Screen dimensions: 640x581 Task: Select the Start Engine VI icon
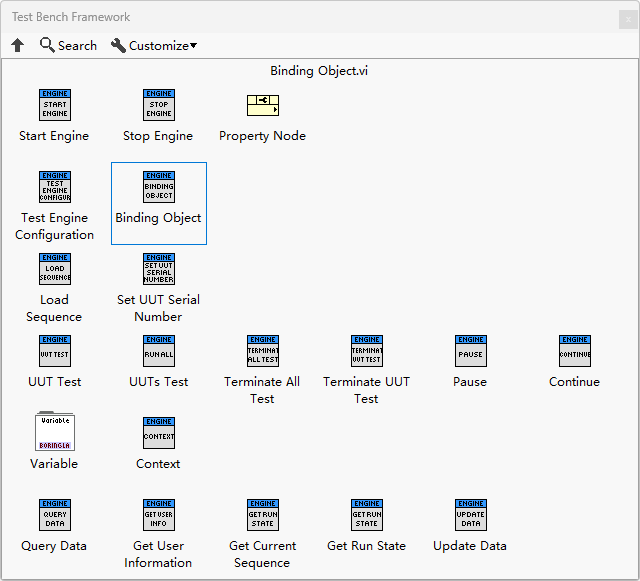(x=54, y=105)
